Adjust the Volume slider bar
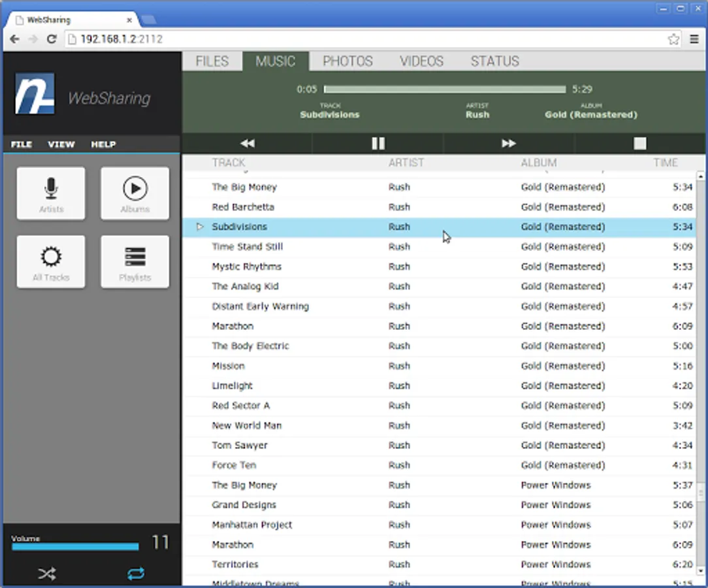The width and height of the screenshot is (708, 588). click(75, 547)
